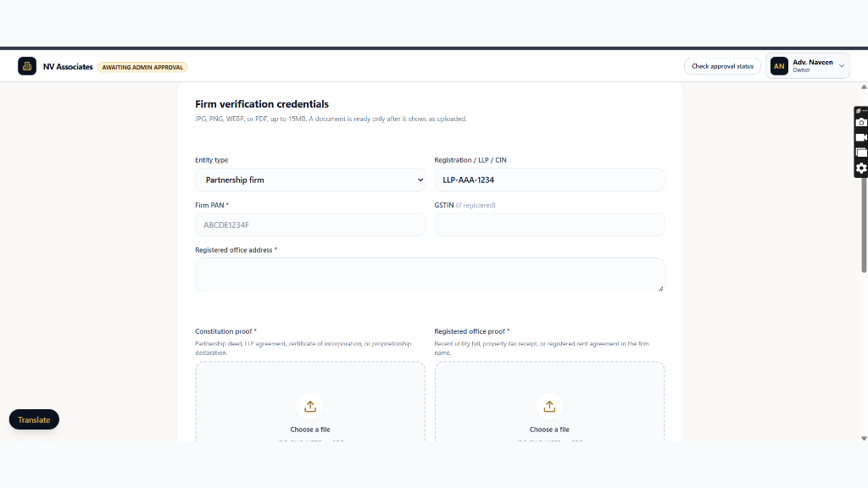The height and width of the screenshot is (488, 868).
Task: Click the AN avatar badge
Action: [779, 66]
